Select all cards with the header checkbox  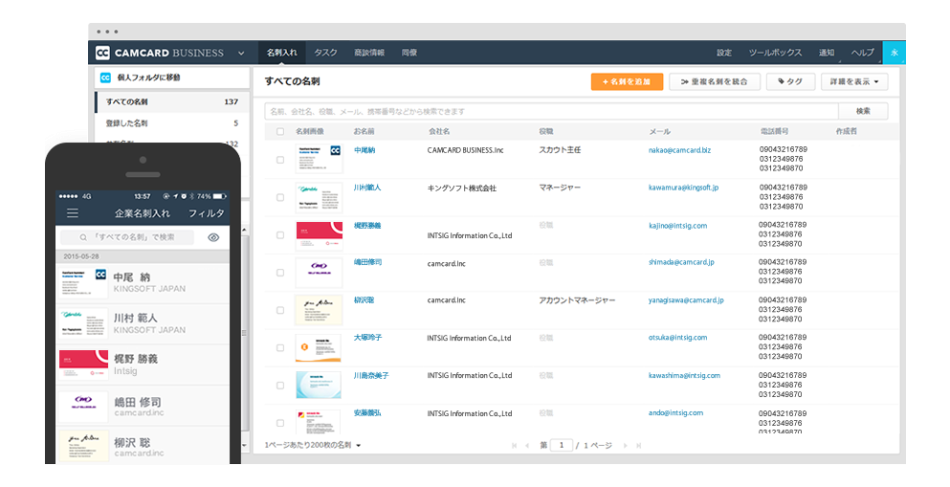[280, 131]
